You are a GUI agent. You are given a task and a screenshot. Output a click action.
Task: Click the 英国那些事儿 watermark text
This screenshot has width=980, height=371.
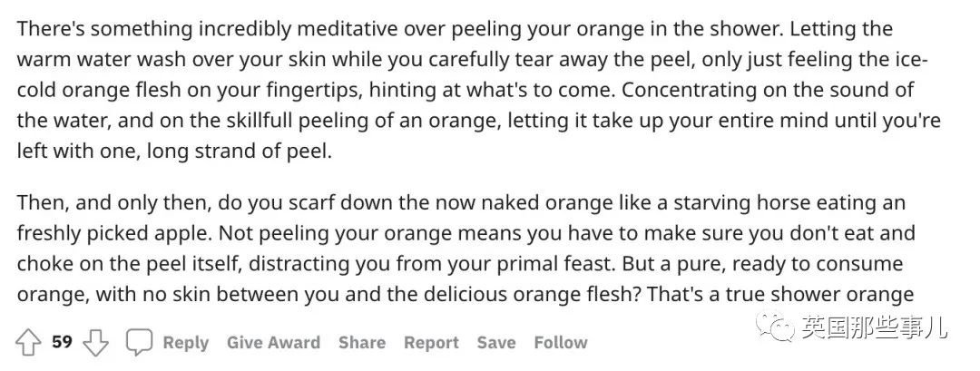pyautogui.click(x=873, y=327)
